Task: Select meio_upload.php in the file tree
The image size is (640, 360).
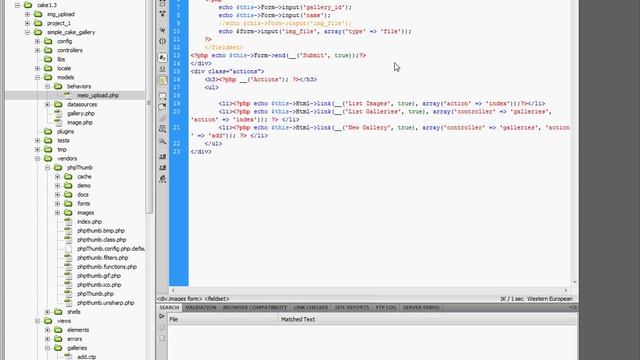Action: click(98, 96)
